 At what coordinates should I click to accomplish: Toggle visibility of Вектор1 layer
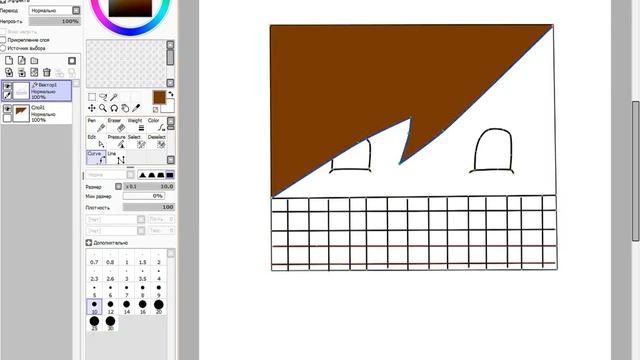click(7, 86)
